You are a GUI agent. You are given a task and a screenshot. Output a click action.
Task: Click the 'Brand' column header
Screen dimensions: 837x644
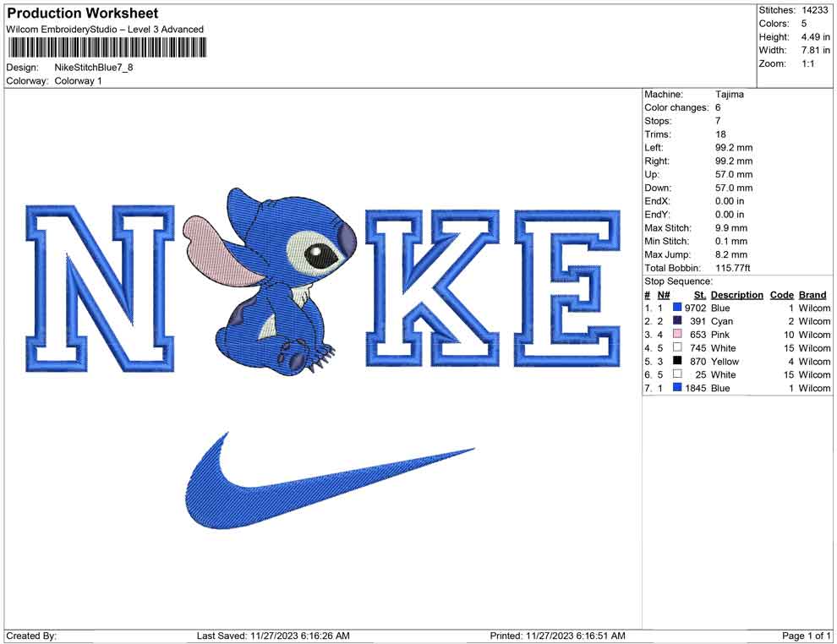pyautogui.click(x=812, y=294)
